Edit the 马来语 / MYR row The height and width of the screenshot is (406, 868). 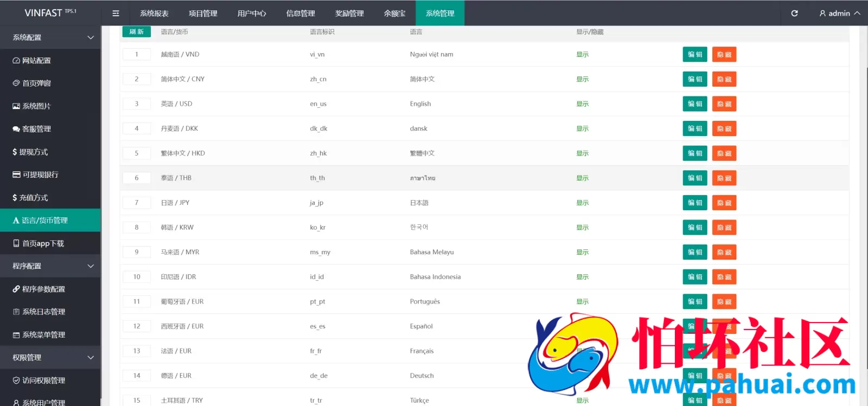coord(695,252)
